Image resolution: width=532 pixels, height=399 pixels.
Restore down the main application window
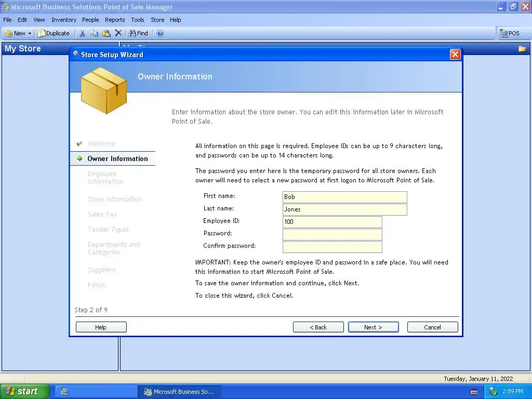tap(513, 6)
